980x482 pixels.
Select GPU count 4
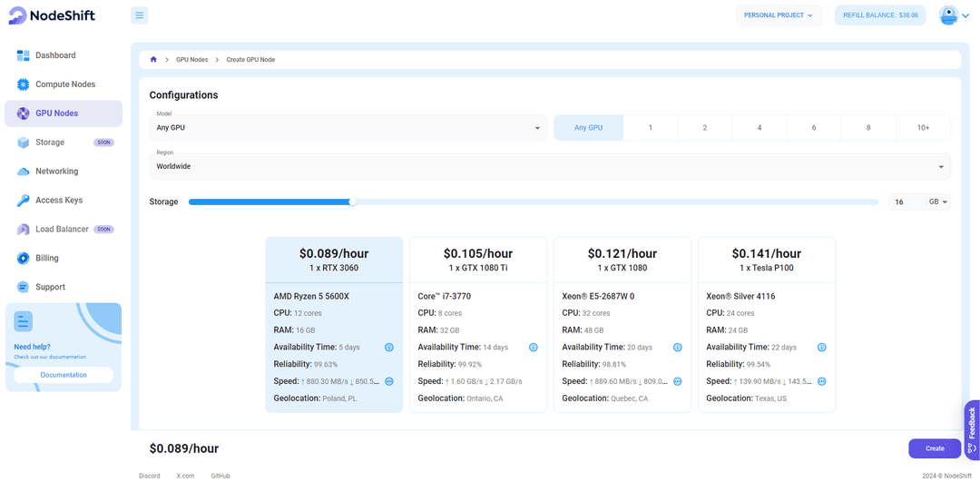click(x=759, y=127)
